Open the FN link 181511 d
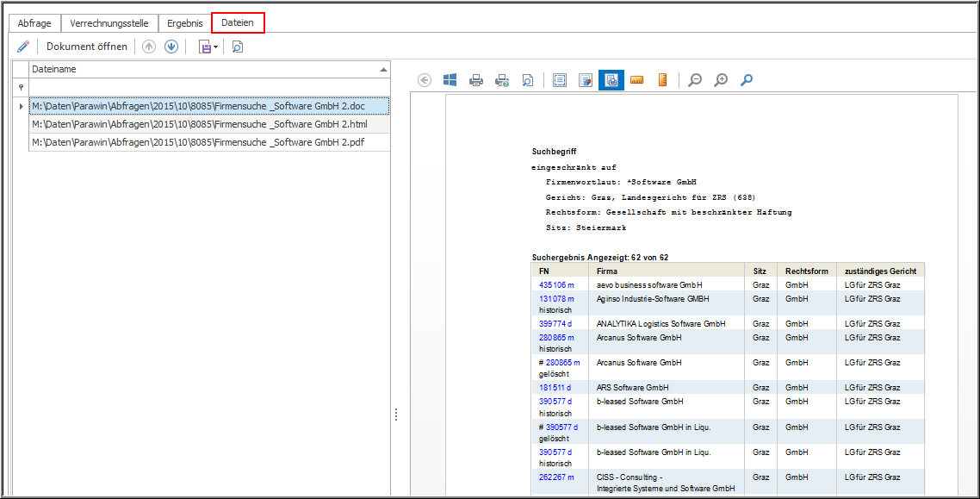 click(x=555, y=387)
